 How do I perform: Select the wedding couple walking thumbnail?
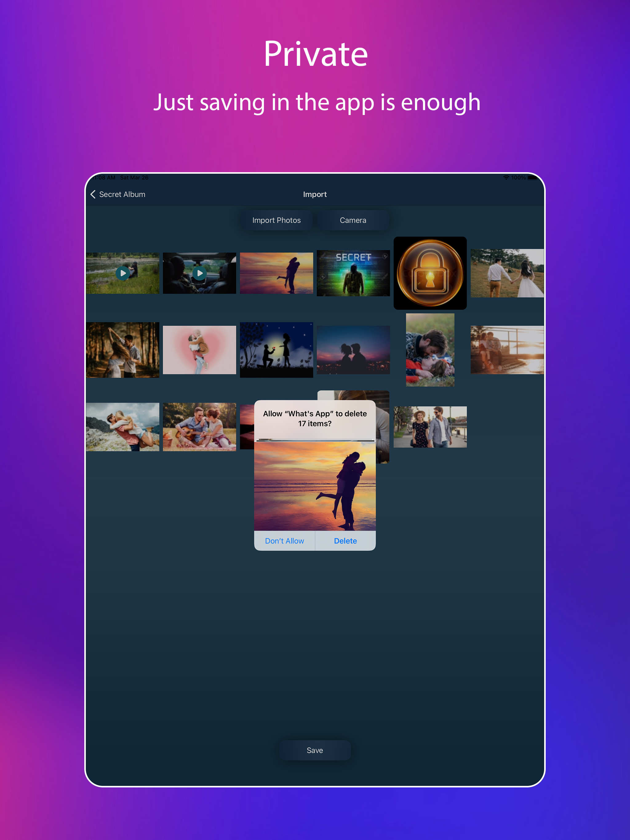[x=507, y=273]
